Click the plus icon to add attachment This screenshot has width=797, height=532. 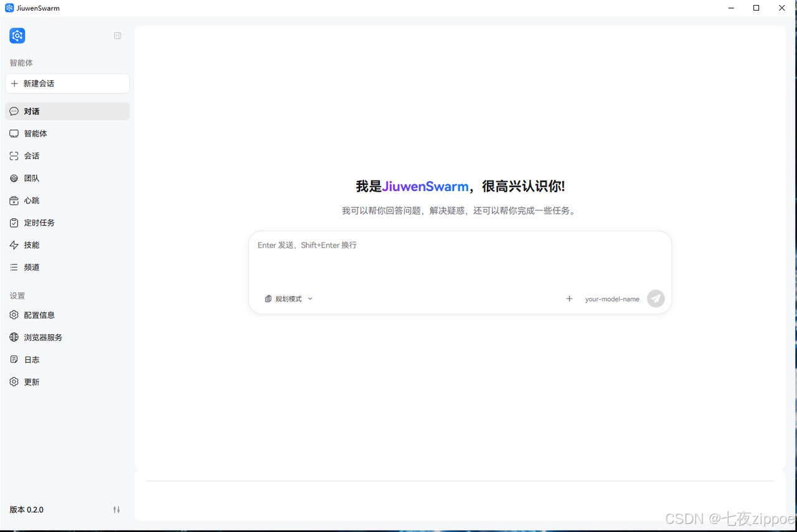(x=569, y=299)
